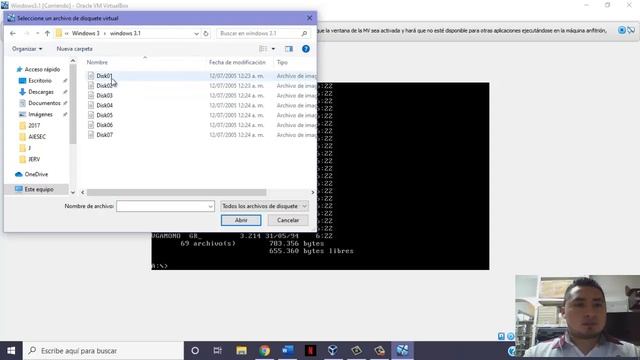Open Acceso rápido in navigation pane
Image resolution: width=640 pixels, height=360 pixels.
point(42,69)
